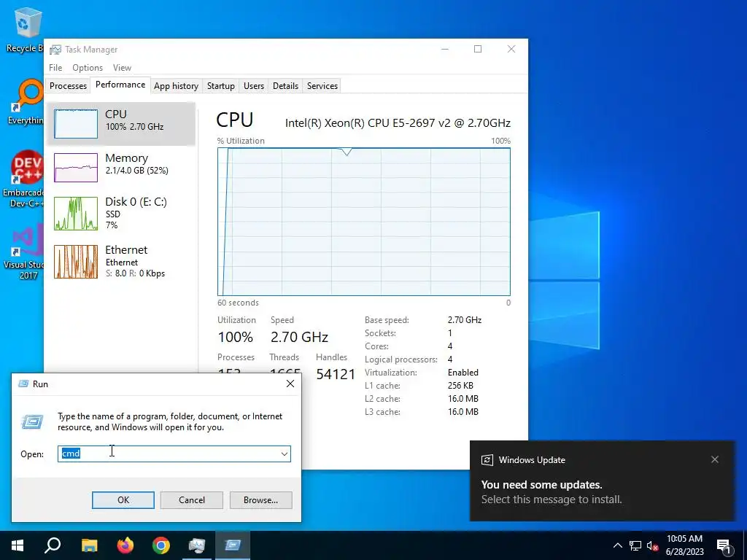Screen dimensions: 747x560
Task: Expand the Open combo box dropdown arrow
Action: (x=285, y=454)
